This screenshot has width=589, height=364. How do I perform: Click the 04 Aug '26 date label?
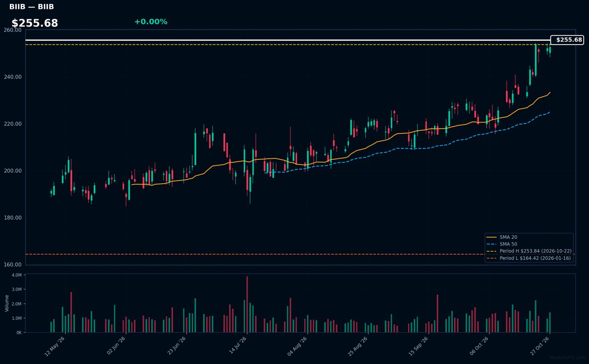(x=297, y=347)
